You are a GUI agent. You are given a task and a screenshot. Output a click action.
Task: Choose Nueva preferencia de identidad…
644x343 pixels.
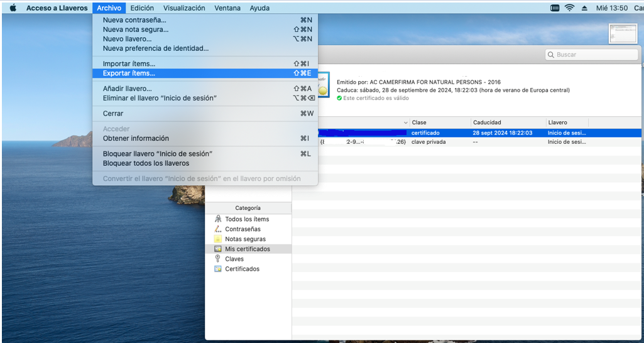pos(205,48)
